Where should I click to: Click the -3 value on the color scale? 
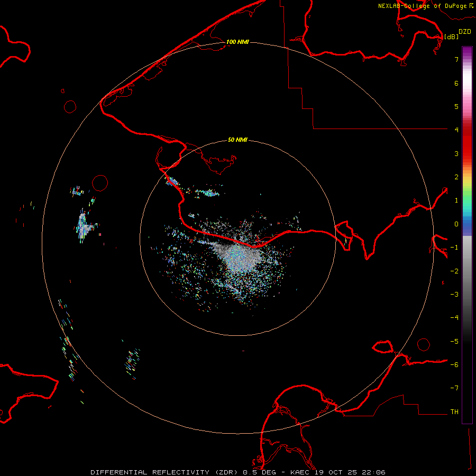(x=454, y=295)
